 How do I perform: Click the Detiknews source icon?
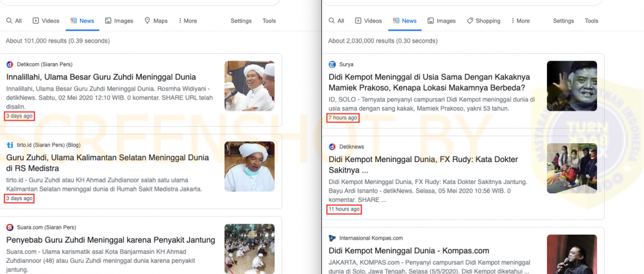click(332, 146)
